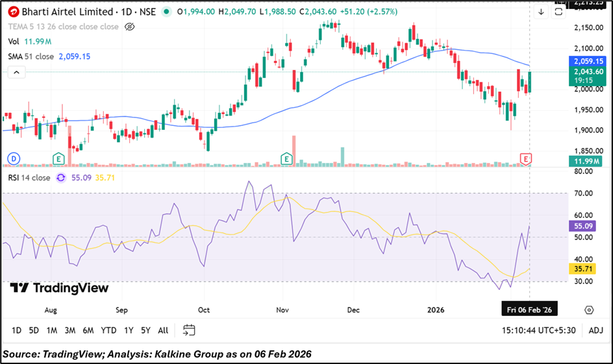Click the red earnings 'E' marker near February
This screenshot has width=613, height=364.
pyautogui.click(x=526, y=158)
